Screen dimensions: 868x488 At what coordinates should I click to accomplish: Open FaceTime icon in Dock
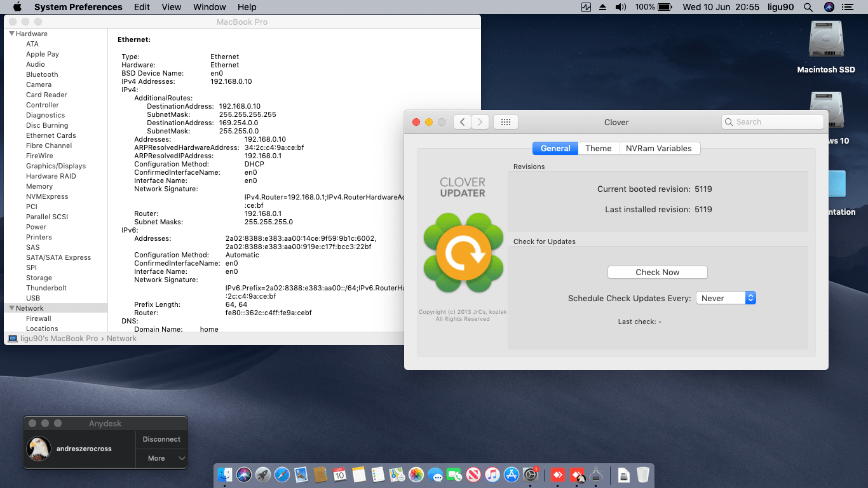click(x=454, y=475)
